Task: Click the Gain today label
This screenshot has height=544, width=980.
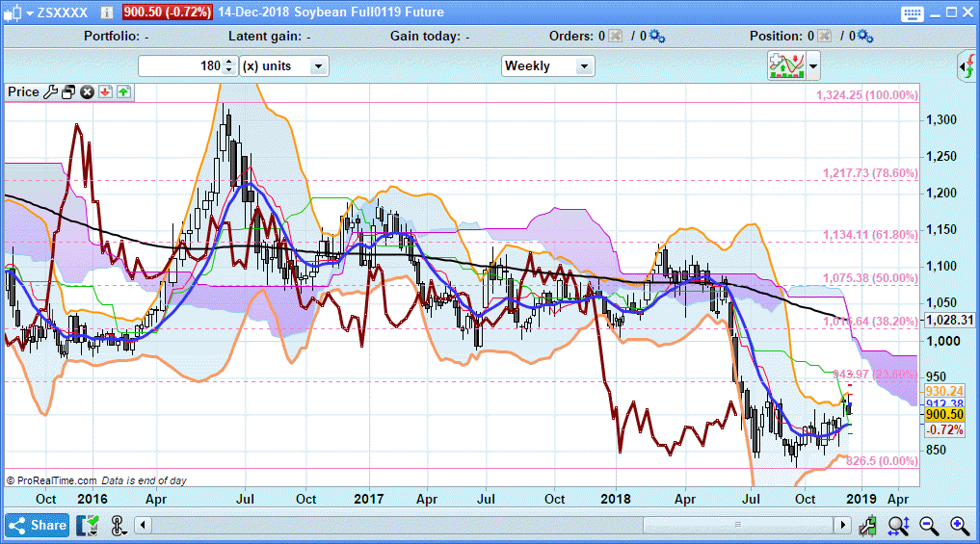Action: coord(425,37)
